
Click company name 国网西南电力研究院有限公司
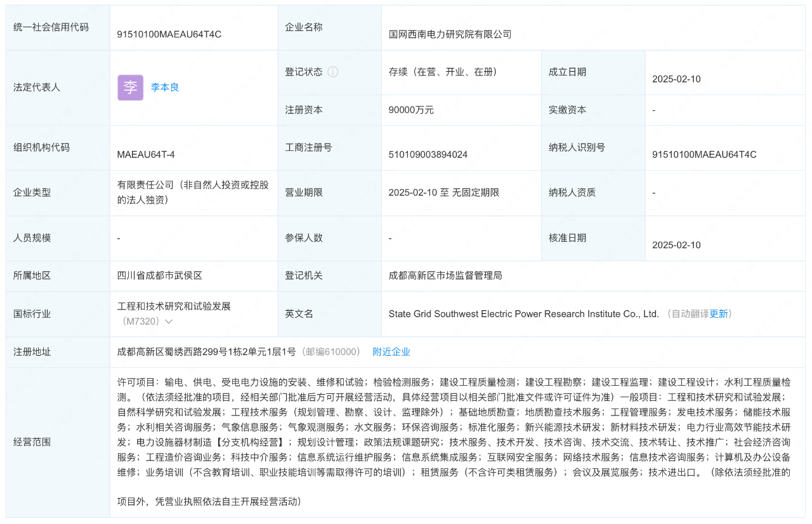coord(450,34)
